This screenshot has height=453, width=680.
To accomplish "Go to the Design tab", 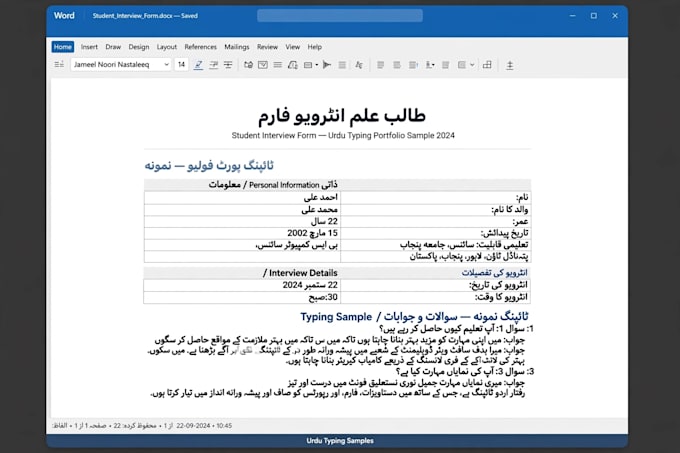I will click(x=139, y=47).
